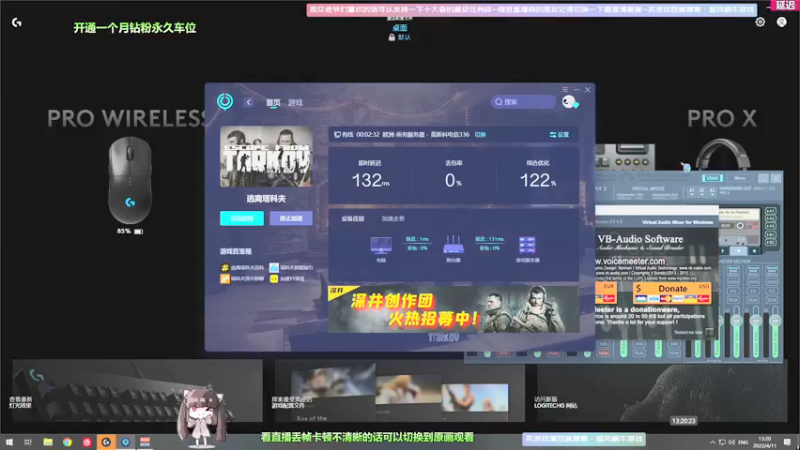The image size is (800, 450).
Task: Open Chrome from taskbar
Action: coord(67,442)
